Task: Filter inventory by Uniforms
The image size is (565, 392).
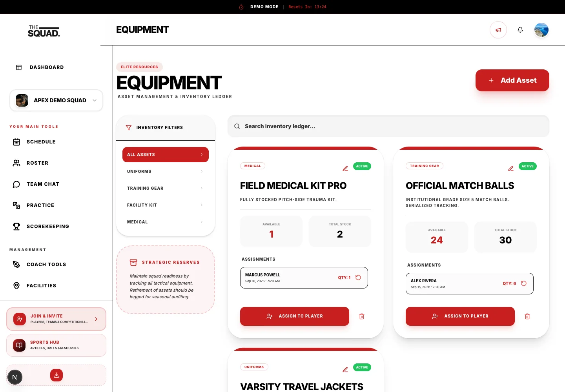Action: pos(166,171)
